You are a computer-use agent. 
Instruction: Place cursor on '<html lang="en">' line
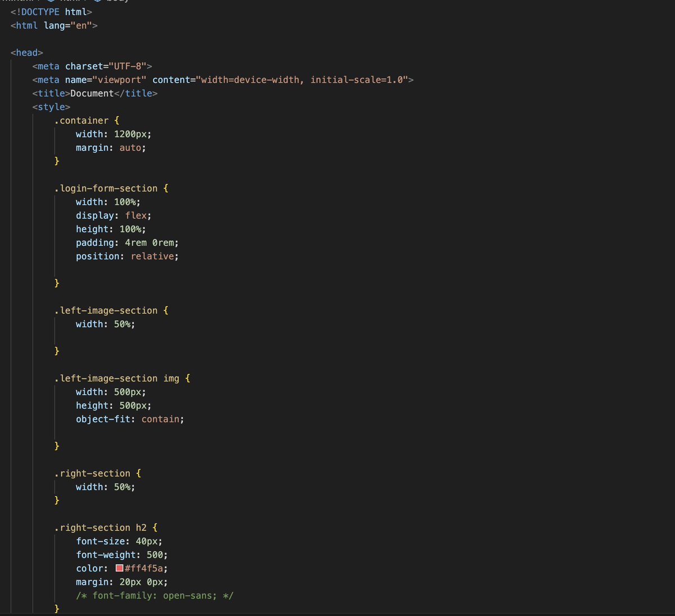pos(54,25)
